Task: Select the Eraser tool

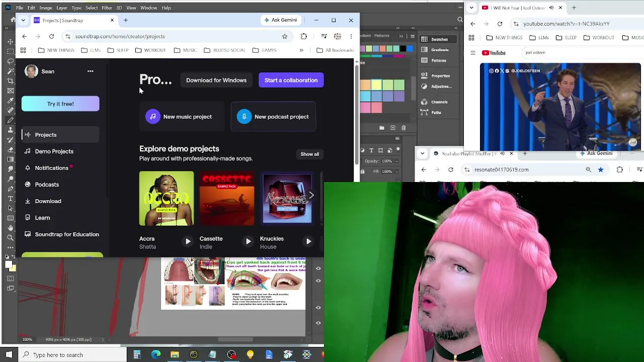Action: click(x=10, y=149)
